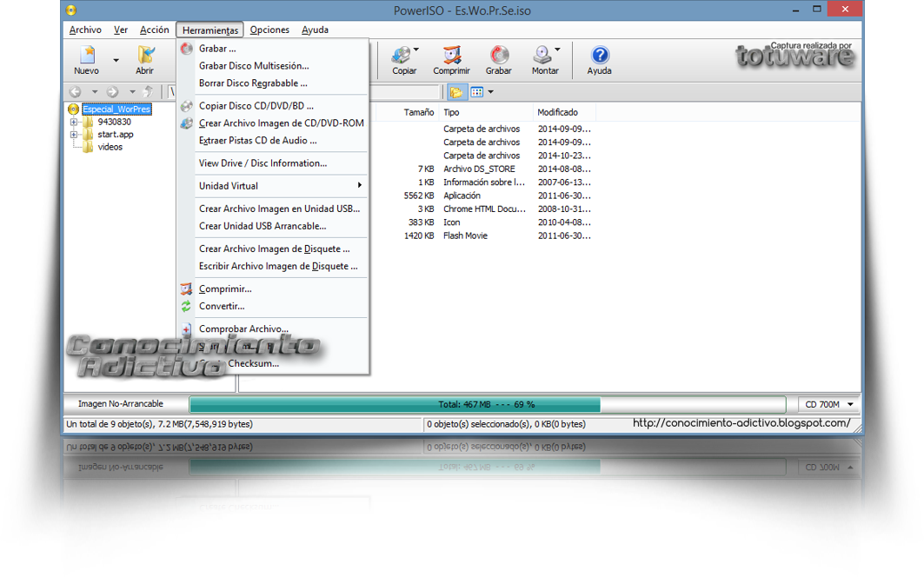The width and height of the screenshot is (924, 577).
Task: Choose Grabar... from Herramientas menu
Action: click(274, 49)
